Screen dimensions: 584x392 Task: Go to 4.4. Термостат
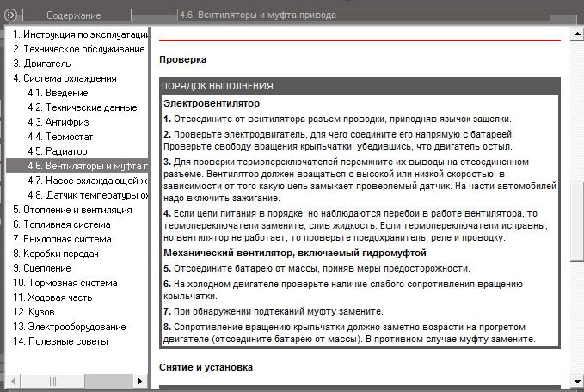pyautogui.click(x=60, y=137)
